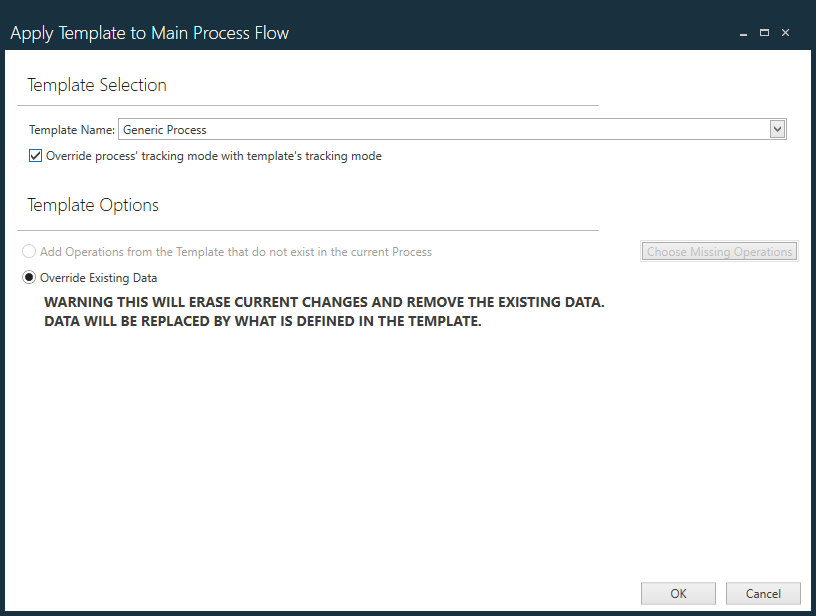This screenshot has width=816, height=616.
Task: Click the warning text about erasing current changes
Action: (x=322, y=310)
